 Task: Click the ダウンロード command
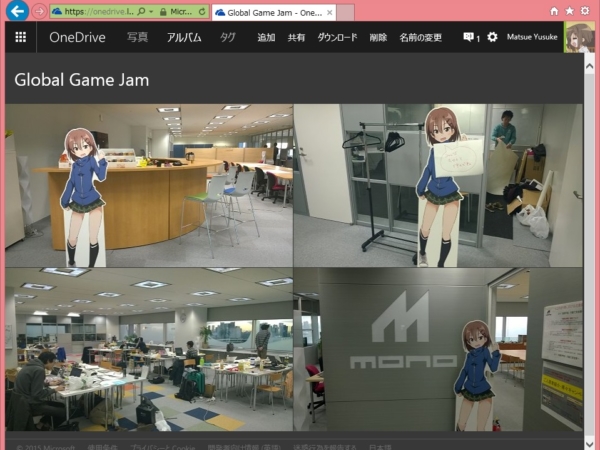(x=337, y=38)
